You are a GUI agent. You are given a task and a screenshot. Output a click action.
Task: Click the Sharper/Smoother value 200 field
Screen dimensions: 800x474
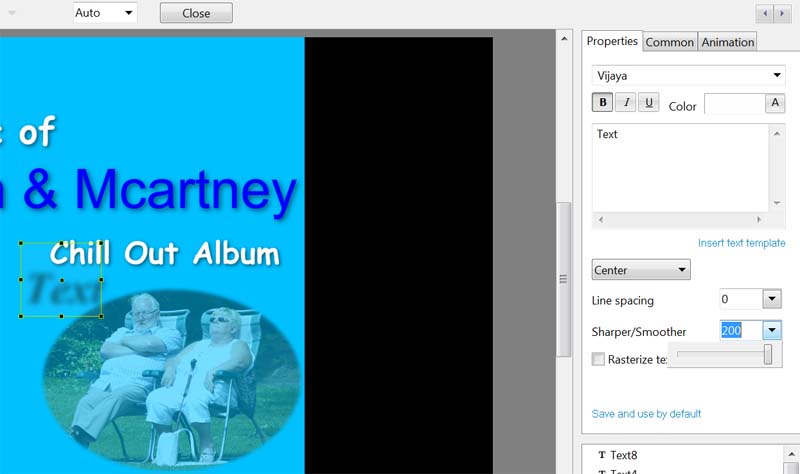click(x=741, y=330)
